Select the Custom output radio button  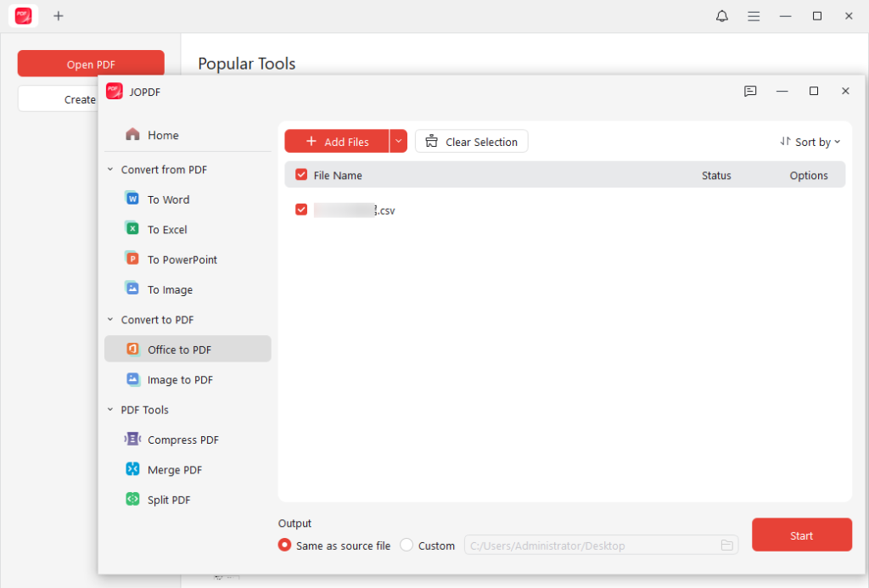(x=406, y=546)
